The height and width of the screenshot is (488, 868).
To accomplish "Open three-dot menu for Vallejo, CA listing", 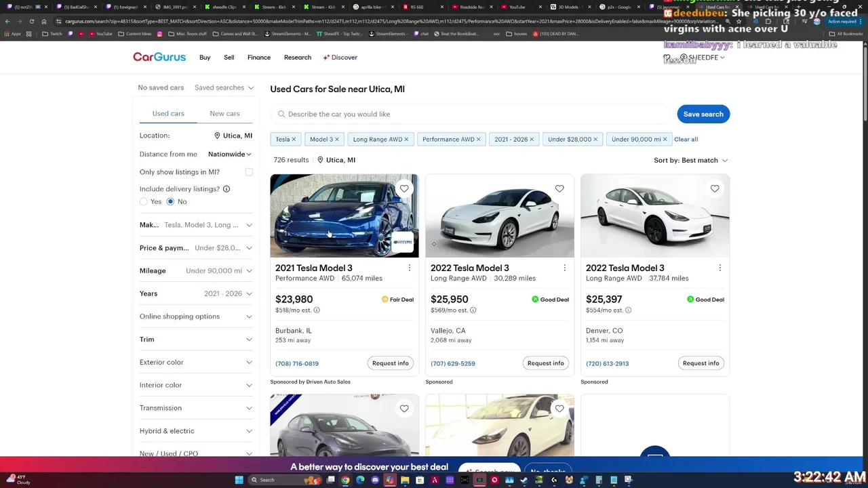I will [x=565, y=268].
